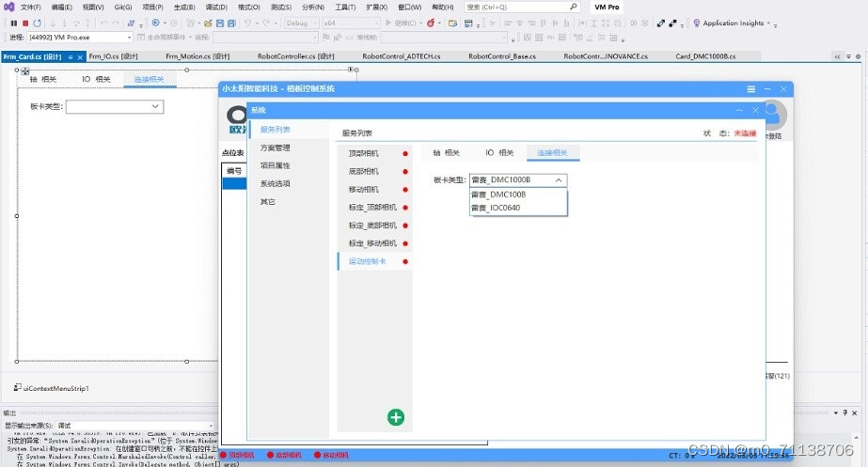Open the Card_DMC1000B.cs tab

pos(705,56)
